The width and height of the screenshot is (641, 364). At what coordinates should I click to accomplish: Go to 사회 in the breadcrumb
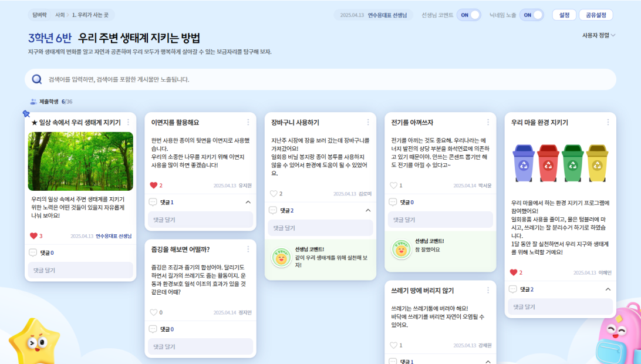click(60, 15)
